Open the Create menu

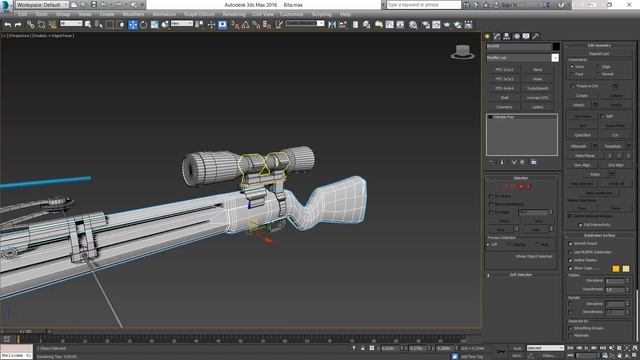click(107, 14)
